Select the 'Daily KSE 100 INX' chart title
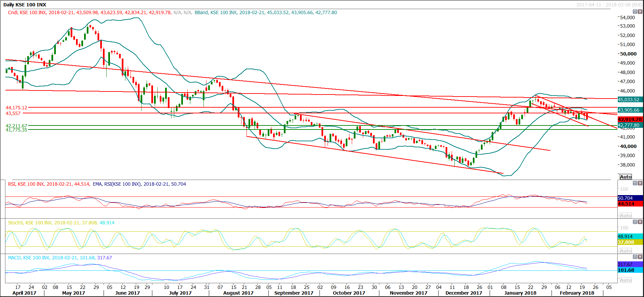 (25, 5)
